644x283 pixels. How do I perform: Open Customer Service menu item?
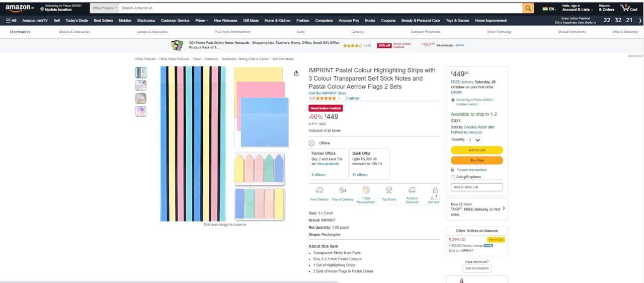175,21
